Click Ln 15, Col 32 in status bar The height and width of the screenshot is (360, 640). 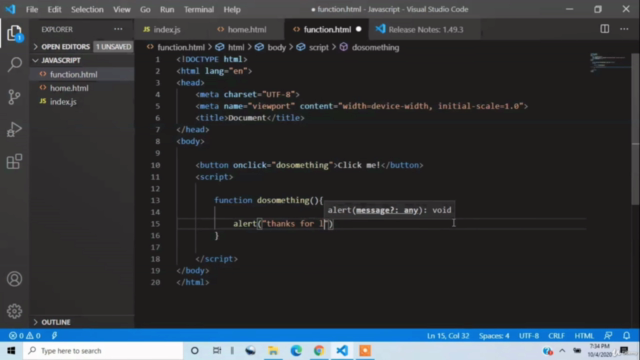[x=448, y=336]
